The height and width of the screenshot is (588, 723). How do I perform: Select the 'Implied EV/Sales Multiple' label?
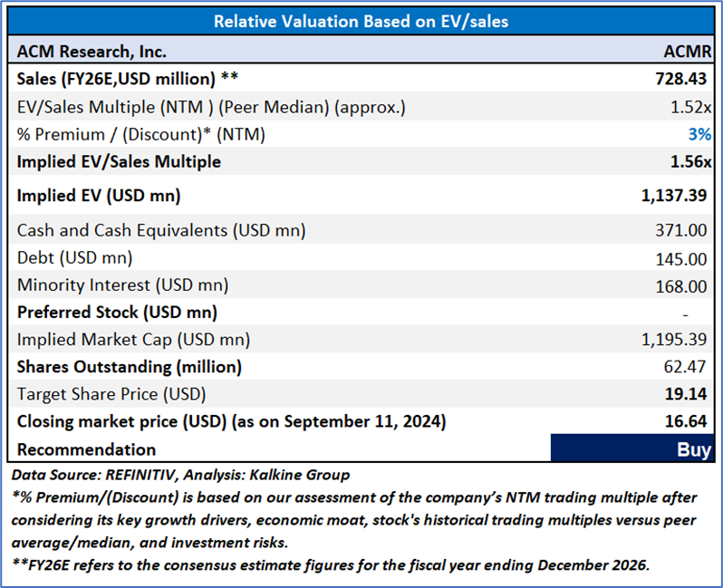(x=119, y=162)
